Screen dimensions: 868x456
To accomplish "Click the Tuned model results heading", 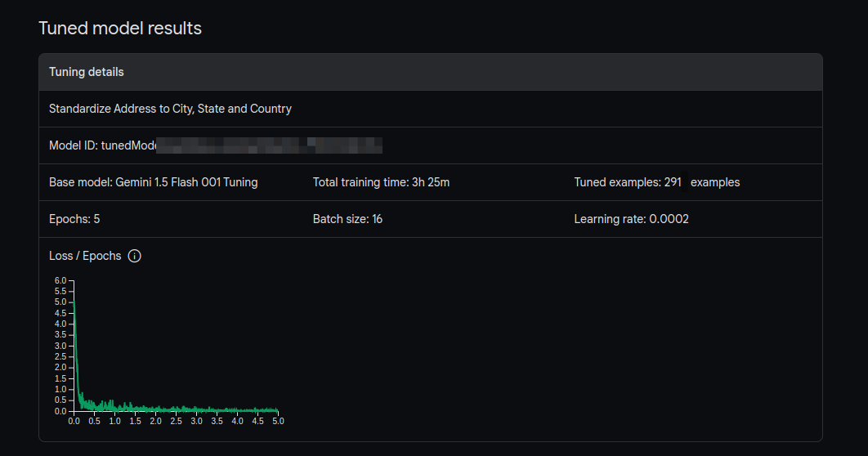I will click(120, 29).
